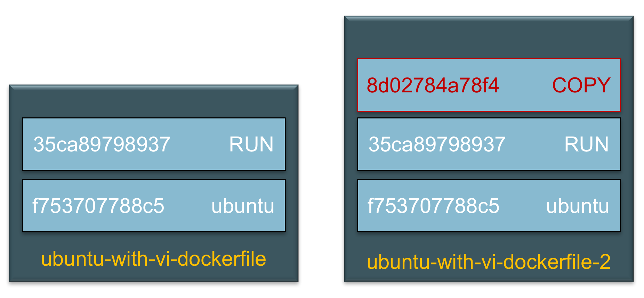Click the red-bordered COPY layer box center
Image resolution: width=644 pixels, height=298 pixels.
[x=489, y=85]
